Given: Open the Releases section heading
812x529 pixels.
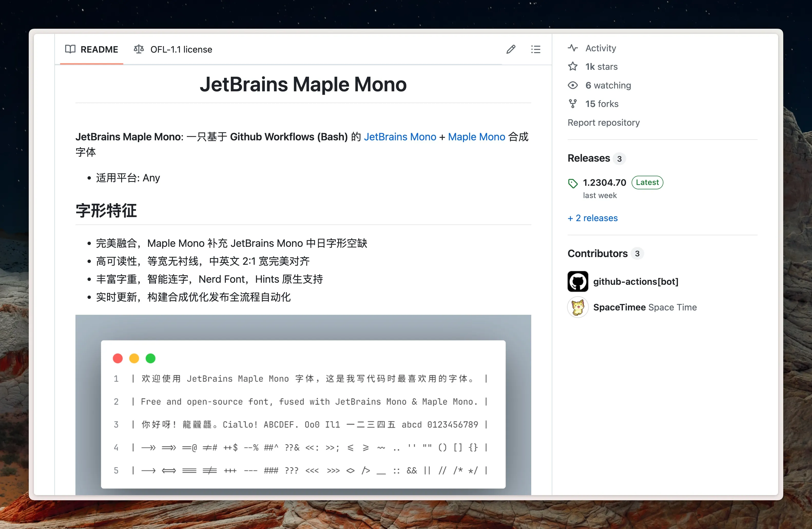Looking at the screenshot, I should point(588,158).
